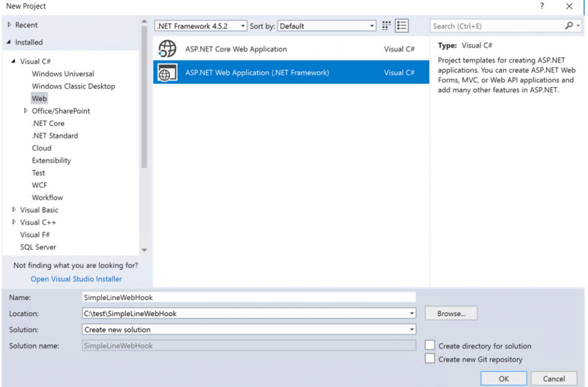This screenshot has width=588, height=387.
Task: Select the .NET Standard category
Action: coord(55,136)
